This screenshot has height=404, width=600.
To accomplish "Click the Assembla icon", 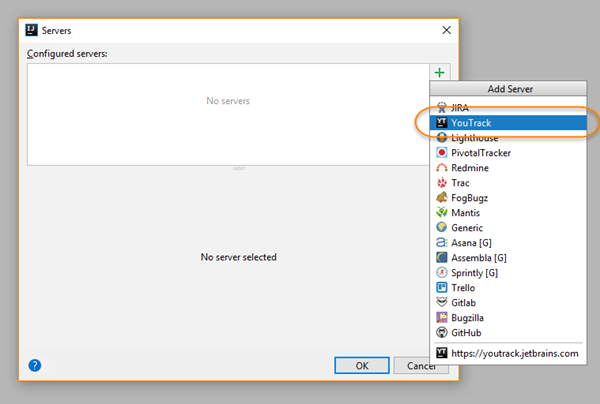I will pos(442,257).
